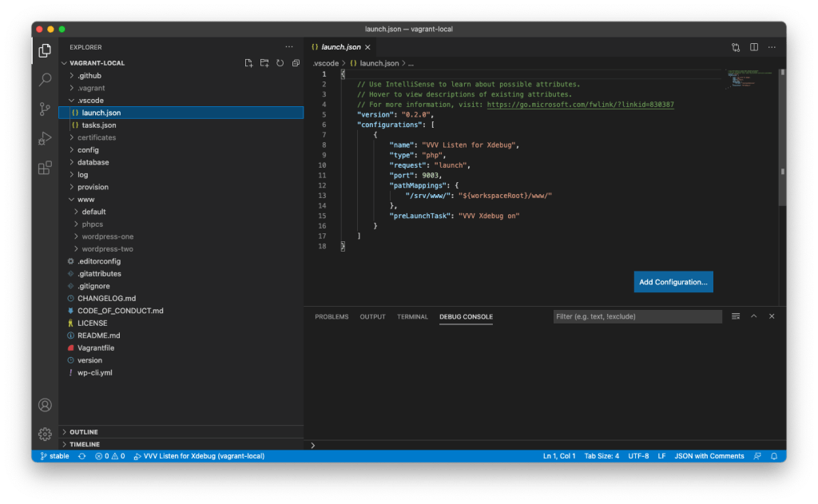818x504 pixels.
Task: Maximize the bottom panel size
Action: click(x=753, y=316)
